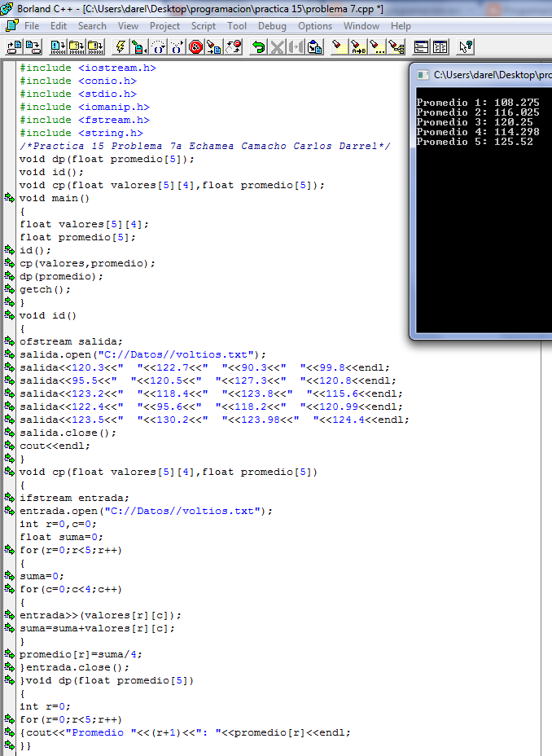The image size is (552, 756).
Task: Click the grayed Copy toolbar icon
Action: tap(296, 46)
